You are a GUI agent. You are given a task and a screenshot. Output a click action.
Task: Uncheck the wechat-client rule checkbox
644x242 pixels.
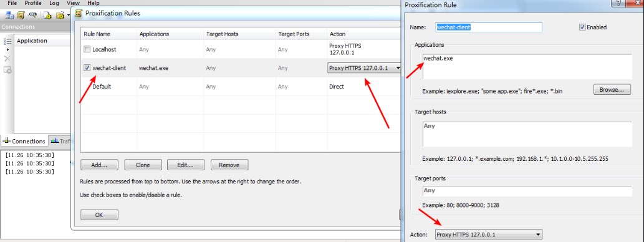[x=87, y=68]
